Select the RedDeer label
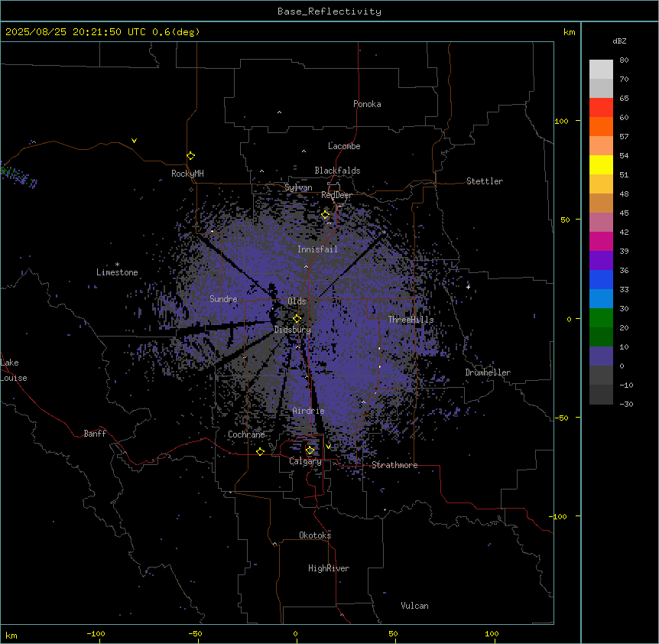The height and width of the screenshot is (644, 659). coord(336,195)
